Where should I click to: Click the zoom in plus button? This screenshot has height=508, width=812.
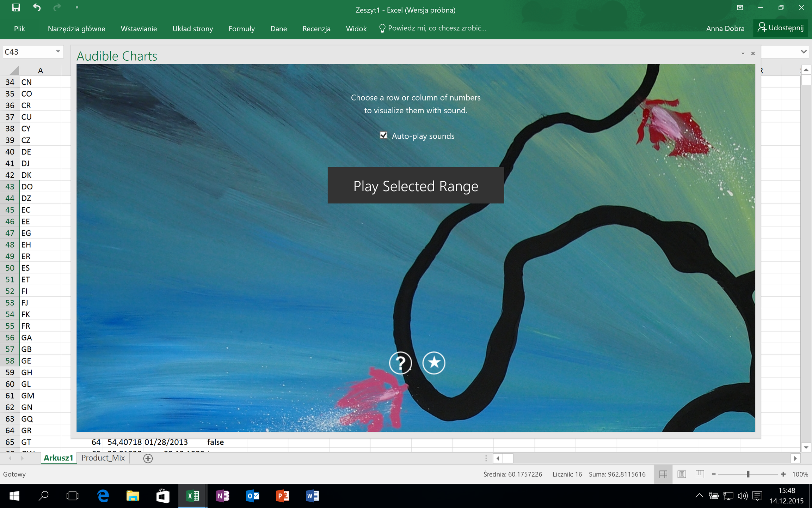coord(783,474)
